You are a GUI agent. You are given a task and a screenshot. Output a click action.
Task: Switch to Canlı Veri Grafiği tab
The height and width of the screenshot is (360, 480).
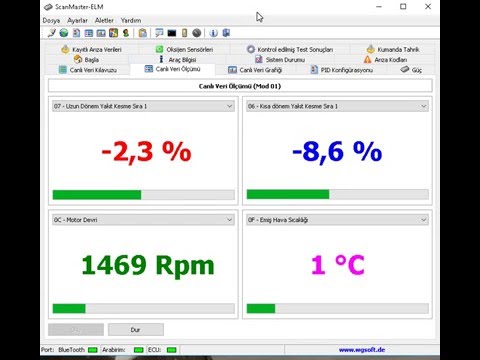pyautogui.click(x=255, y=70)
